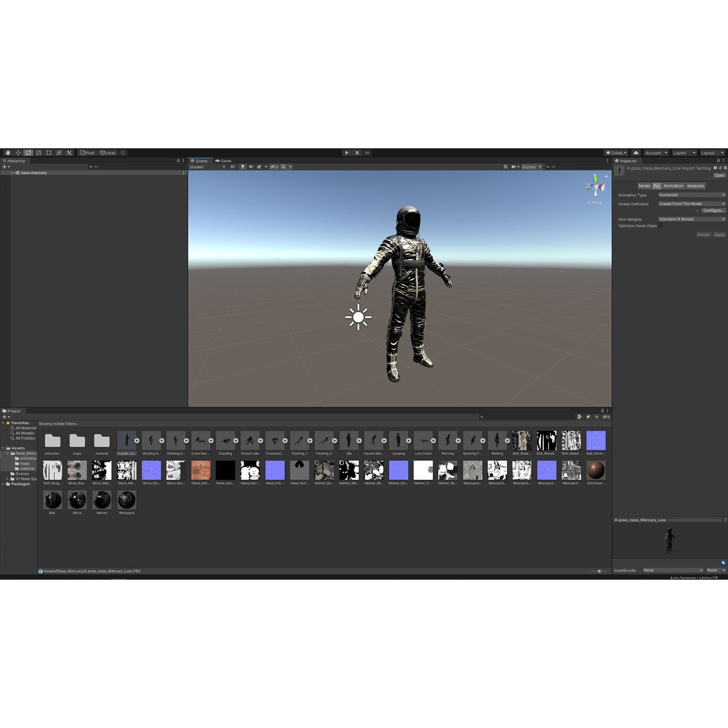Click the Configure button
728x728 pixels.
[x=714, y=210]
